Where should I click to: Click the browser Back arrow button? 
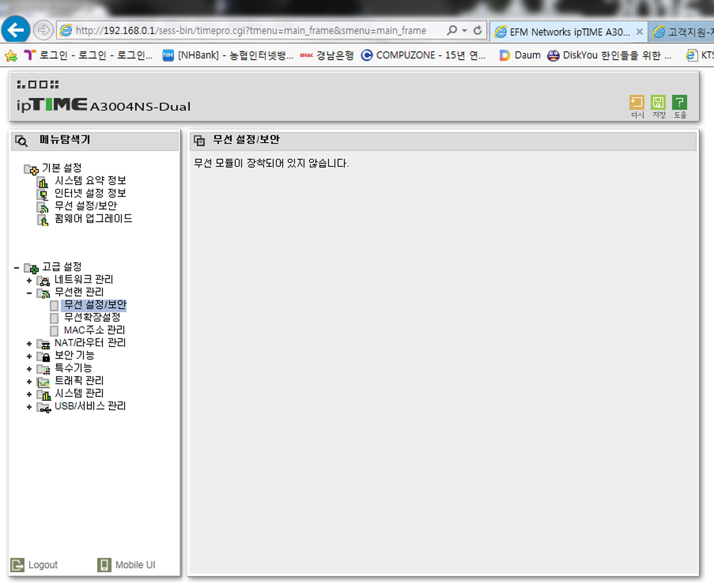pos(16,30)
